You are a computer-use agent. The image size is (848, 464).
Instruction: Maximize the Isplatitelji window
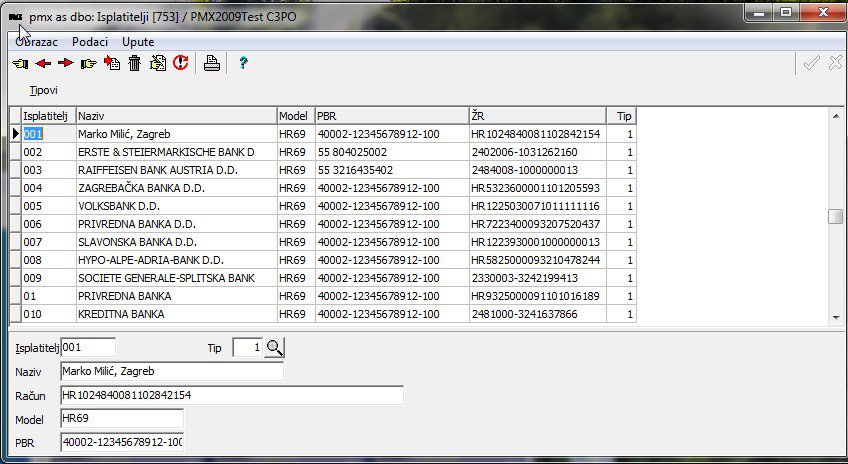(786, 13)
